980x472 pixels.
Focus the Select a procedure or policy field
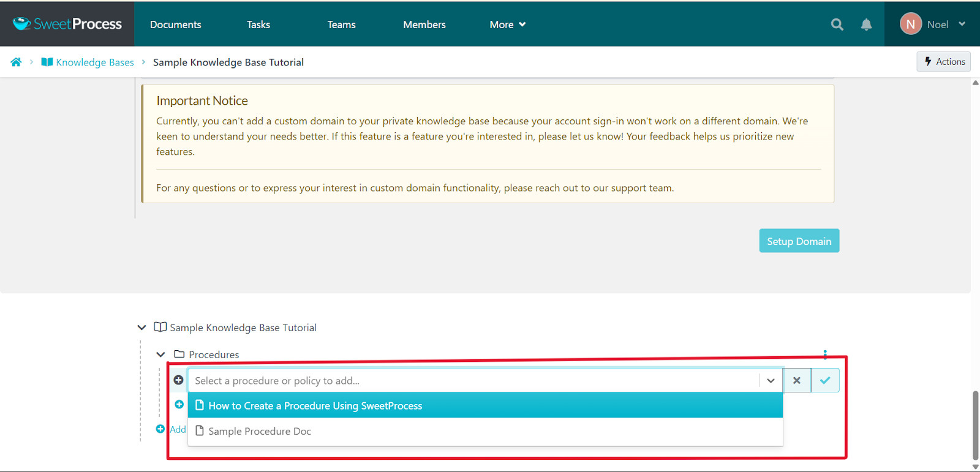(x=473, y=380)
